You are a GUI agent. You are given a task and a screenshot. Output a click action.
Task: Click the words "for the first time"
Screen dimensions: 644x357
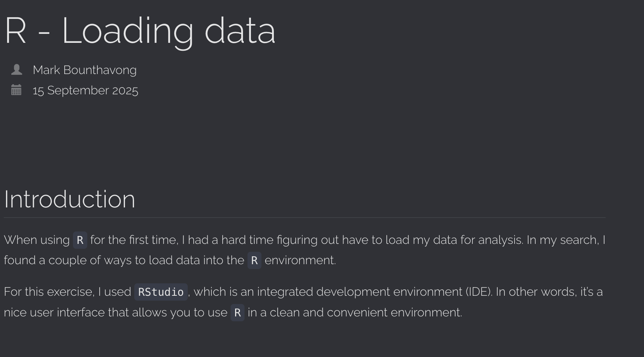(134, 240)
